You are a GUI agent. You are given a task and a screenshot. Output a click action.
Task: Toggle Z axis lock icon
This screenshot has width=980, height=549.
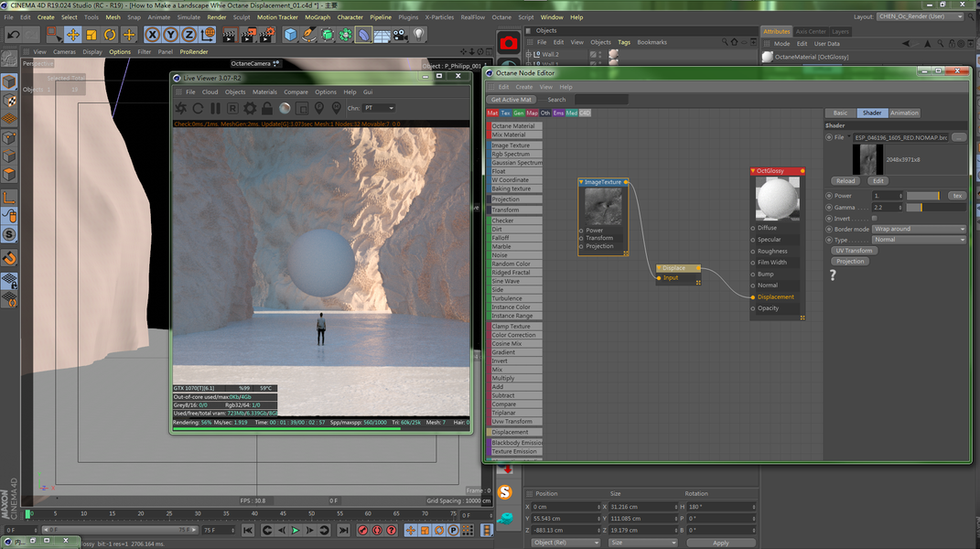(189, 35)
